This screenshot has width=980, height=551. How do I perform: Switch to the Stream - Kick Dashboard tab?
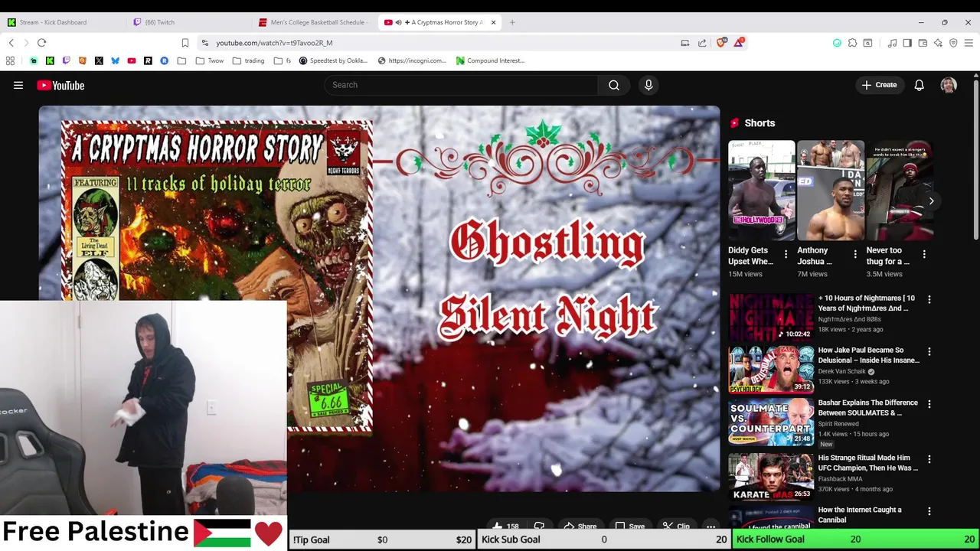(63, 22)
